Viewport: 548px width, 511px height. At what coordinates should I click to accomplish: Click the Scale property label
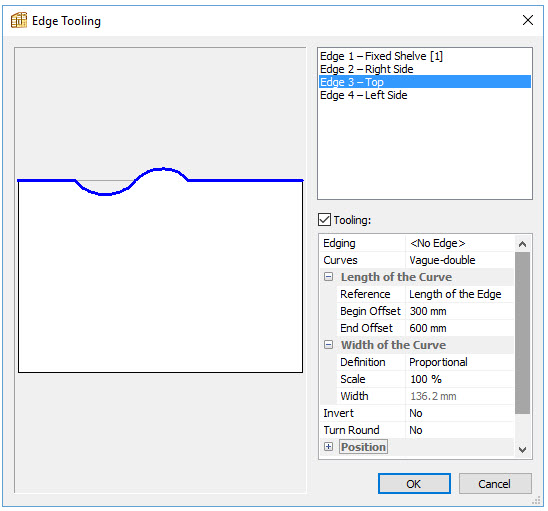(x=353, y=379)
